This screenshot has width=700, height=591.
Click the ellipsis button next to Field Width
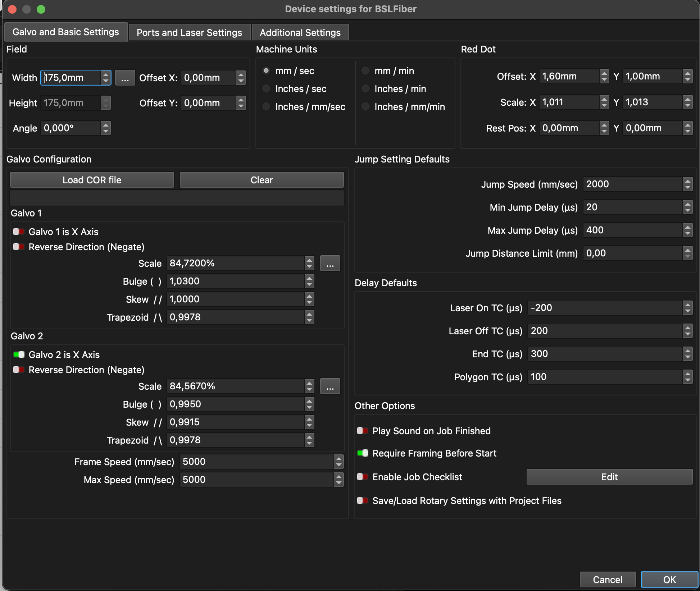point(125,78)
